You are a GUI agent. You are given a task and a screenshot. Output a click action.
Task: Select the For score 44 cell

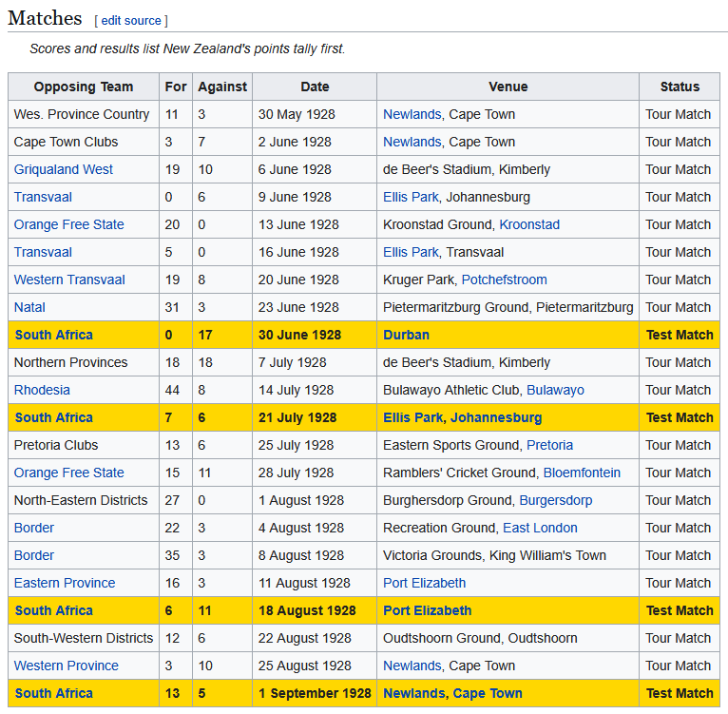[x=176, y=390]
